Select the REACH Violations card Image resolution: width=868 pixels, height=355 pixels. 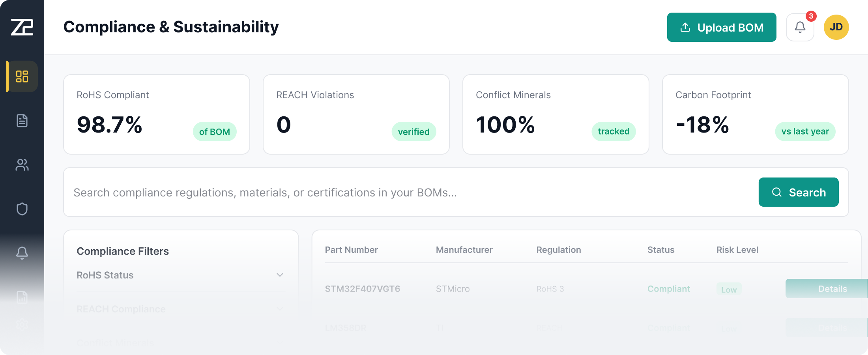[x=356, y=114]
